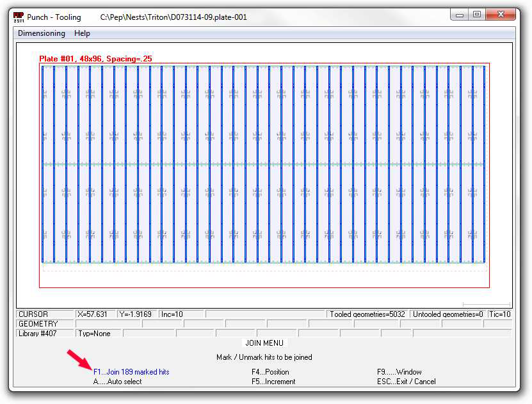Open the Dimensioning menu
This screenshot has height=404, width=532.
42,33
